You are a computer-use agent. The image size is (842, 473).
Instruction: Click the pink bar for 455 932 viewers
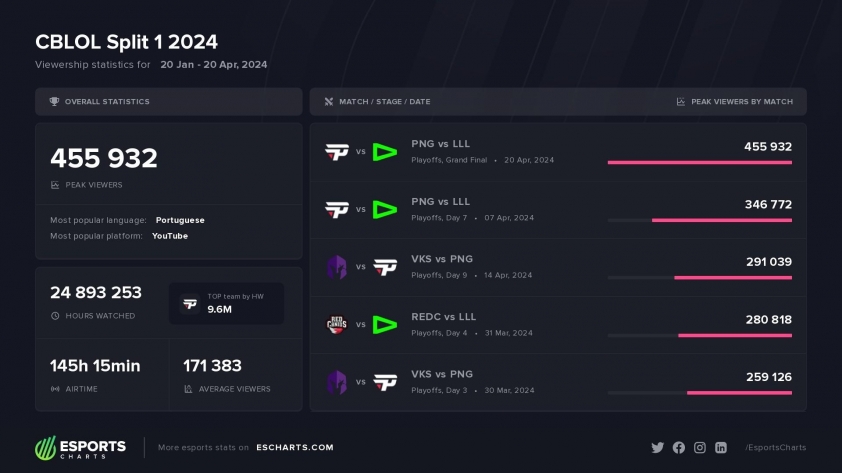click(x=700, y=162)
